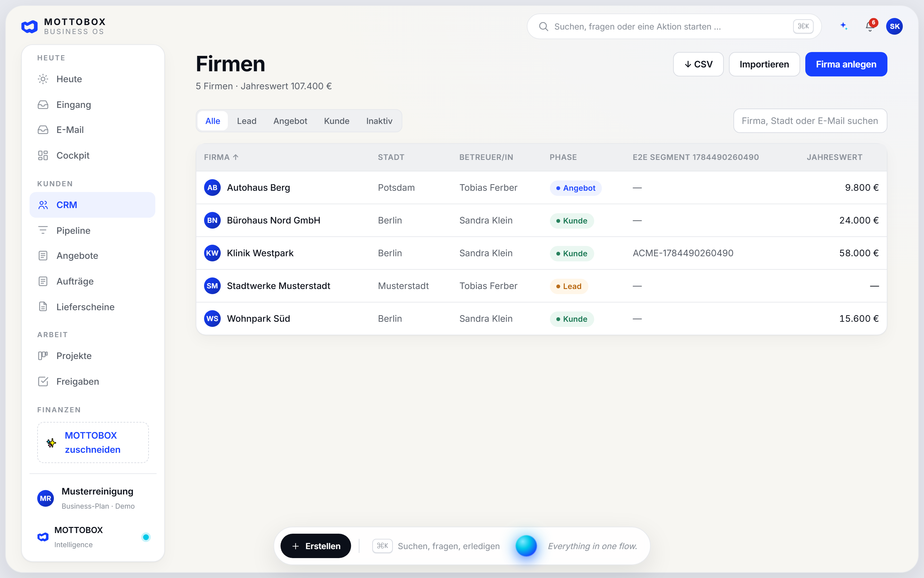Click the MR workspace avatar
Screen dimensions: 924x578
point(46,498)
